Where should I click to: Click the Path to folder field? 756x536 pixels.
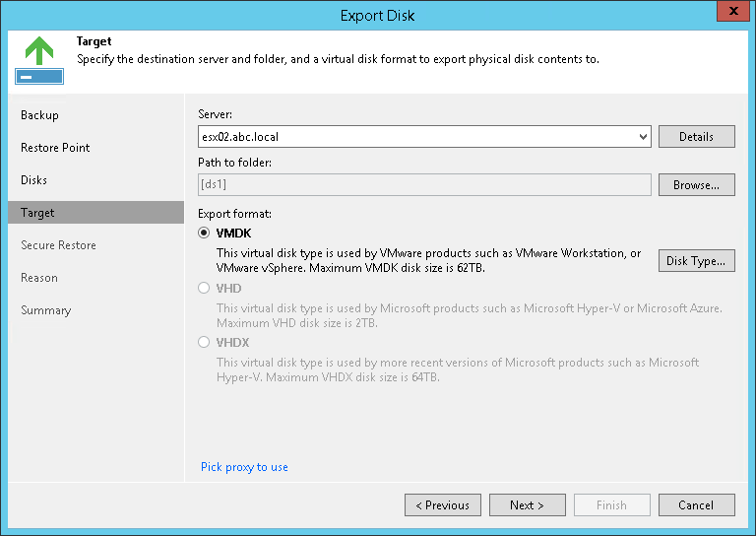[424, 184]
